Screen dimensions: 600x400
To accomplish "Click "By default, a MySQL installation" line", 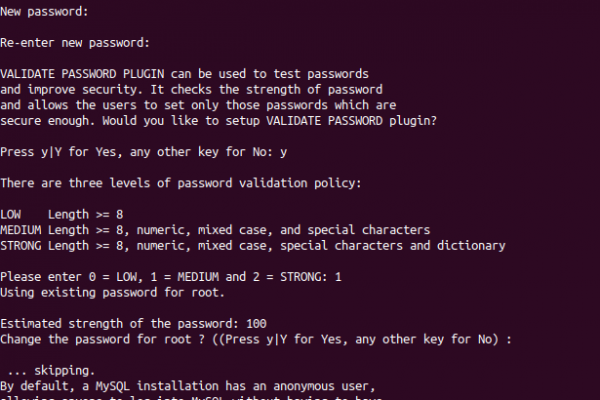I will (x=188, y=386).
